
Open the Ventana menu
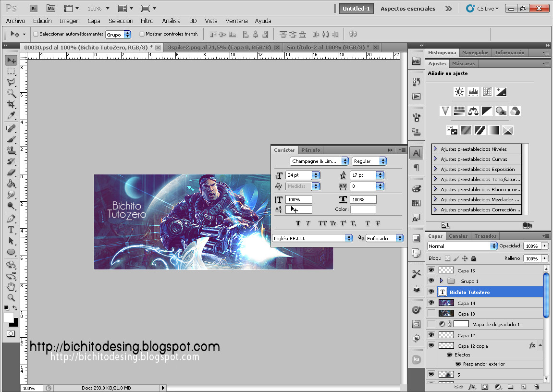236,21
